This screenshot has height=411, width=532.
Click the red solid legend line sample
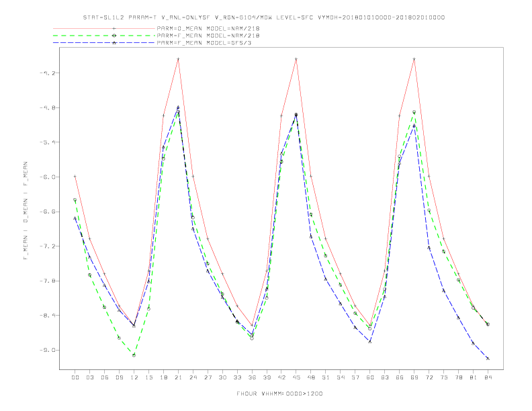click(104, 28)
